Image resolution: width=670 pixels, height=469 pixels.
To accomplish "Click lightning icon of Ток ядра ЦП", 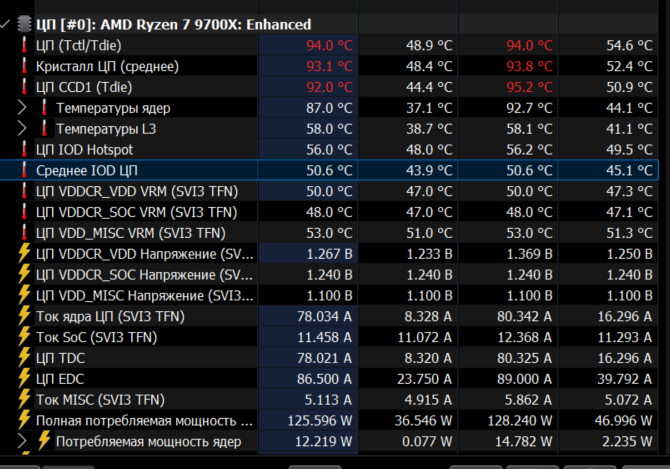I will pyautogui.click(x=24, y=316).
